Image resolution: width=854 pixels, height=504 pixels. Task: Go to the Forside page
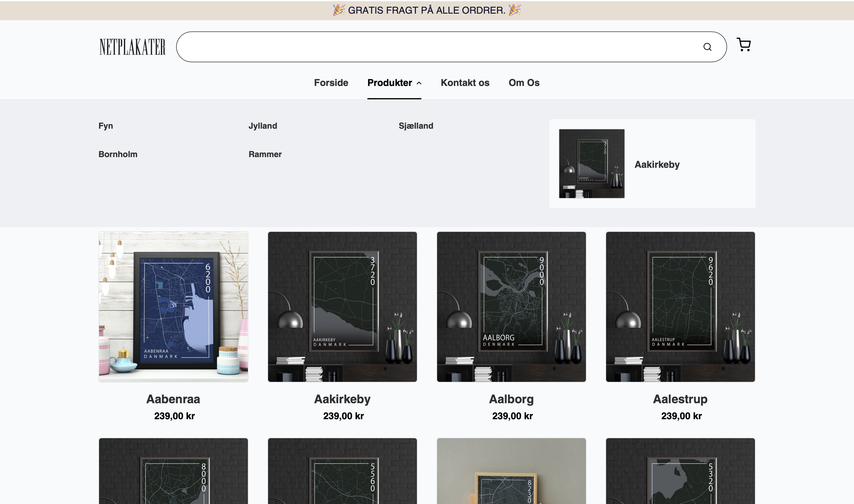pyautogui.click(x=331, y=83)
